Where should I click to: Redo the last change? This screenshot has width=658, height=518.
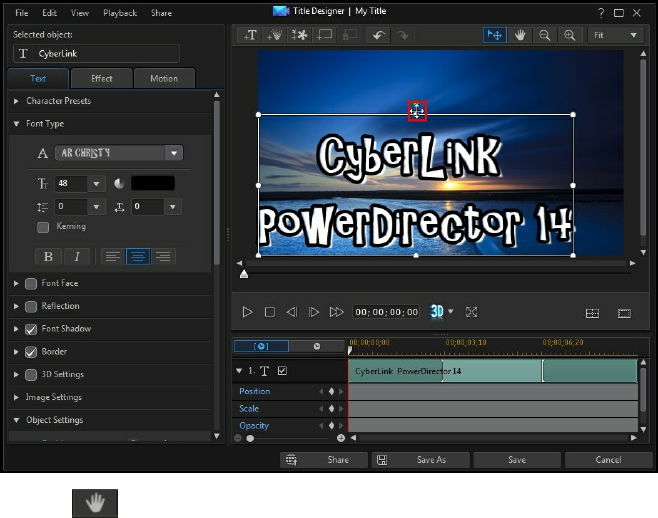click(x=402, y=35)
